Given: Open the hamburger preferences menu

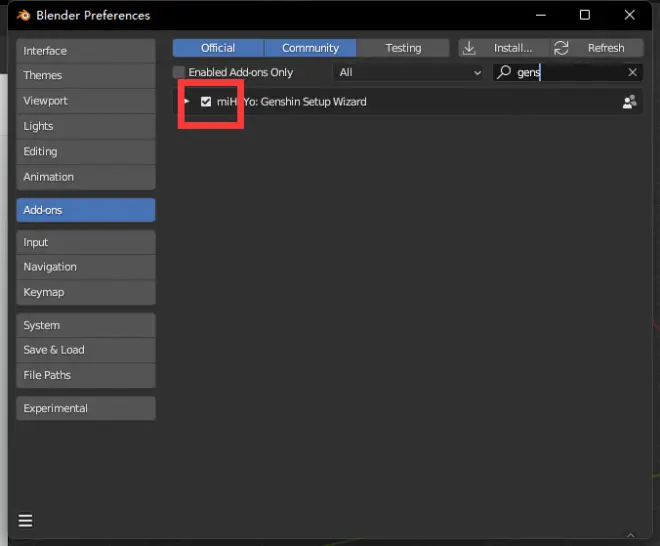Looking at the screenshot, I should click(x=25, y=520).
